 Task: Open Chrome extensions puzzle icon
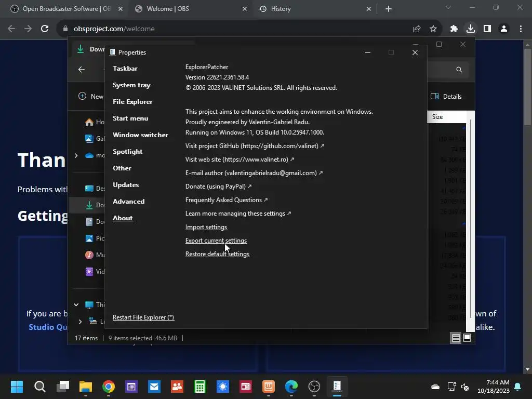pyautogui.click(x=454, y=29)
